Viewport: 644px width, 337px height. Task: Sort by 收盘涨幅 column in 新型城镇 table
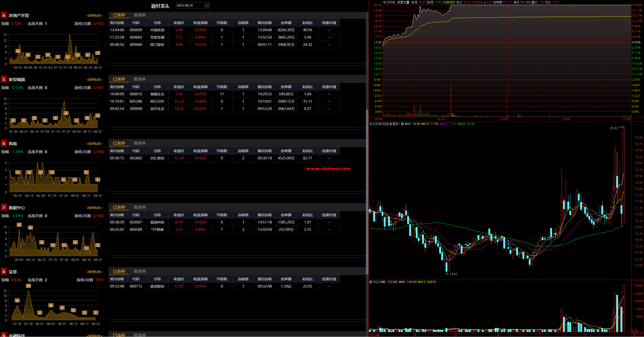point(200,87)
